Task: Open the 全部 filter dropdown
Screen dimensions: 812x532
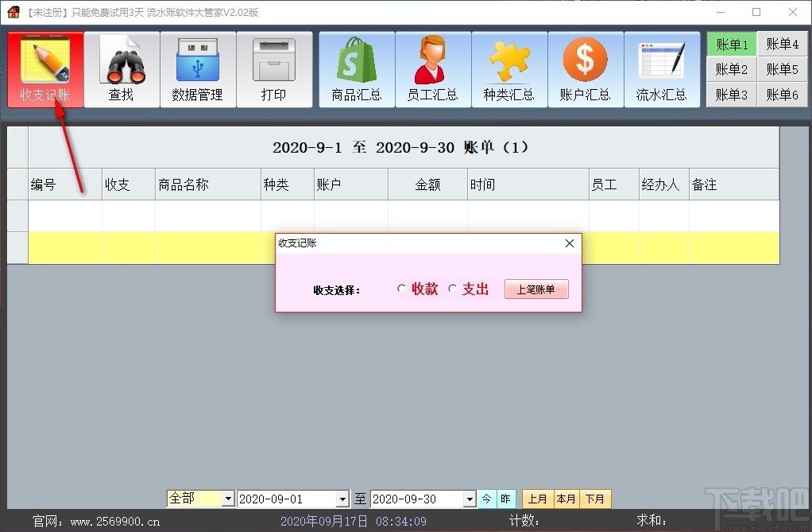Action: [229, 499]
